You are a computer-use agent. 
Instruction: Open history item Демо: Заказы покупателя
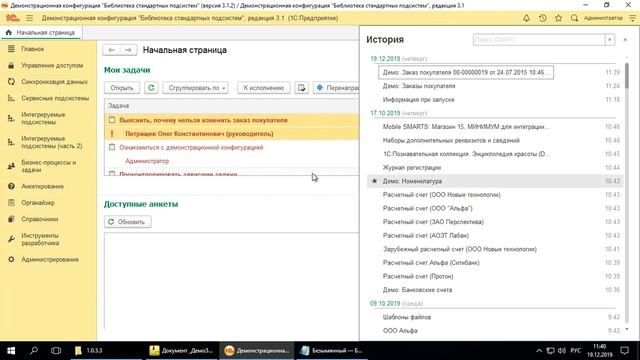419,86
